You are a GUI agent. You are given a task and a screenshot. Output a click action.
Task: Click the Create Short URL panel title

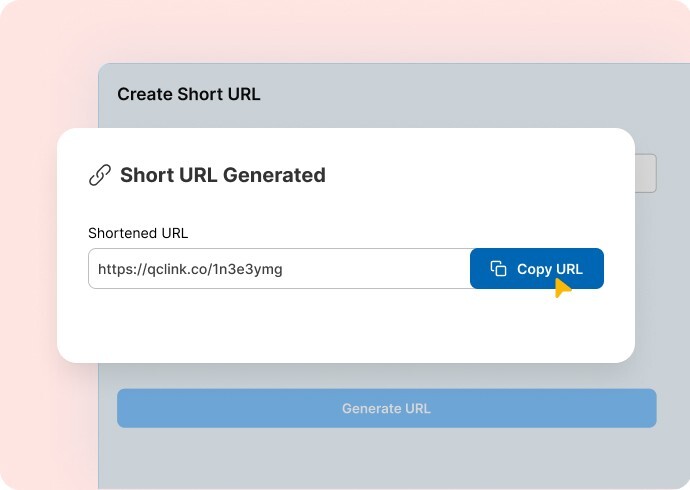188,95
